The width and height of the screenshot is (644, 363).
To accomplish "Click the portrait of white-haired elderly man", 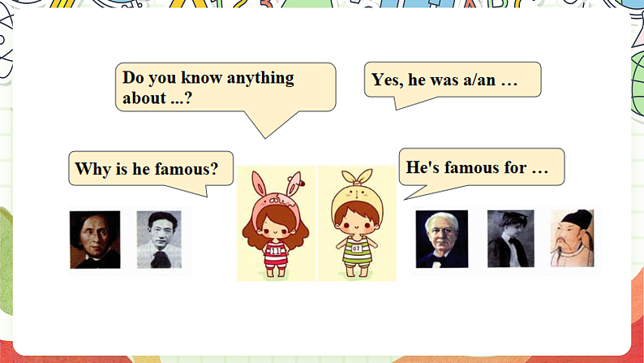I will coord(441,239).
